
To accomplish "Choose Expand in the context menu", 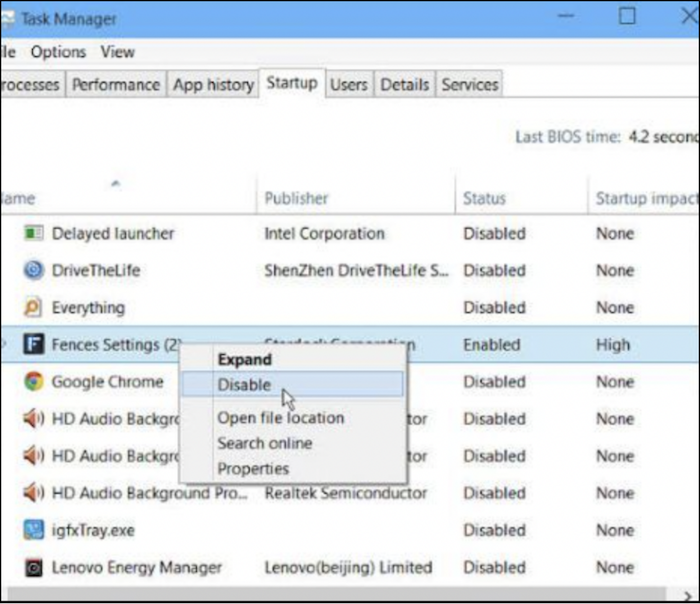I will (x=244, y=359).
